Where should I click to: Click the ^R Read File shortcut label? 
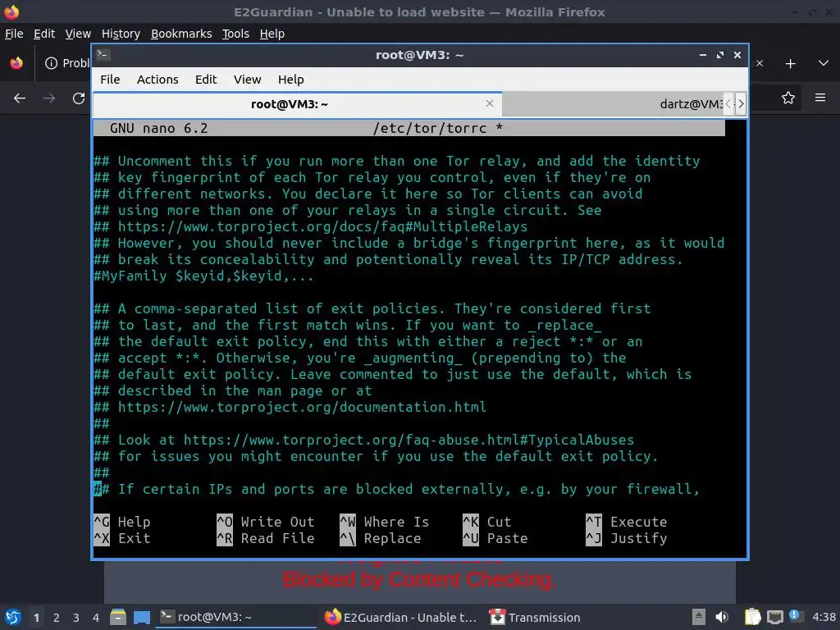tap(266, 538)
